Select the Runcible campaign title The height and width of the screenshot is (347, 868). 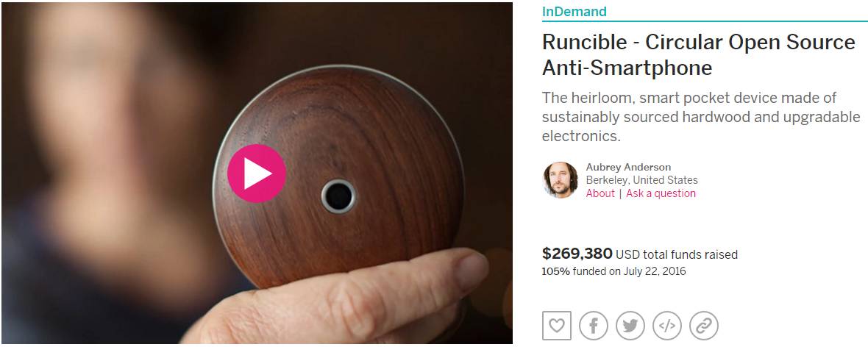[x=699, y=55]
